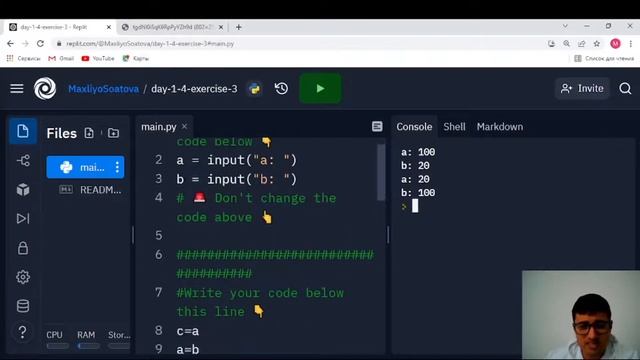Open the Chrome three-dot menu
The image size is (640, 360).
tap(631, 43)
